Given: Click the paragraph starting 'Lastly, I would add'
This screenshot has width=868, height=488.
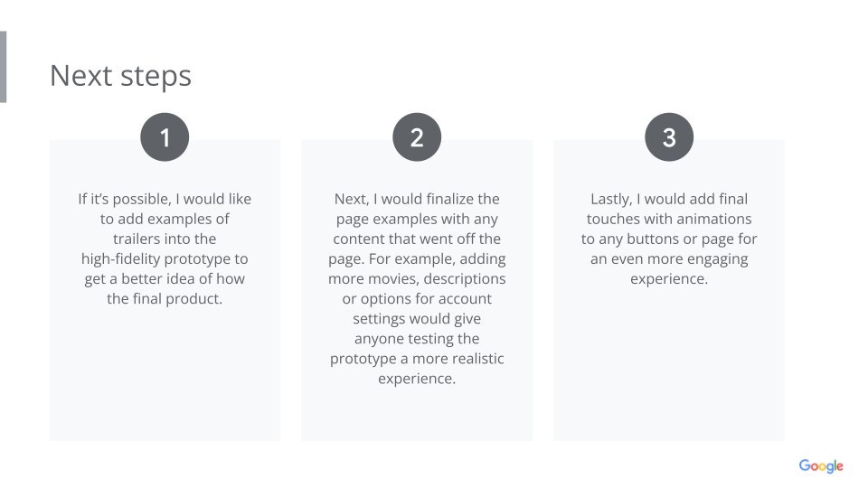Looking at the screenshot, I should coord(669,239).
